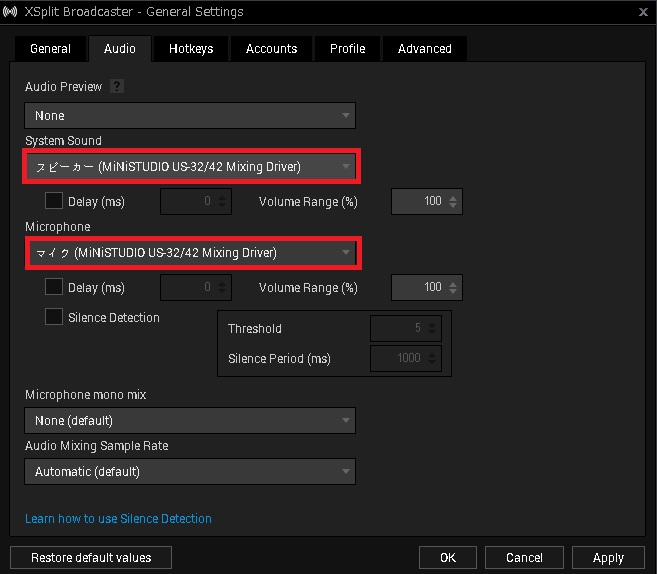Open the Microphone mono mix dropdown
The width and height of the screenshot is (657, 574).
(x=190, y=420)
